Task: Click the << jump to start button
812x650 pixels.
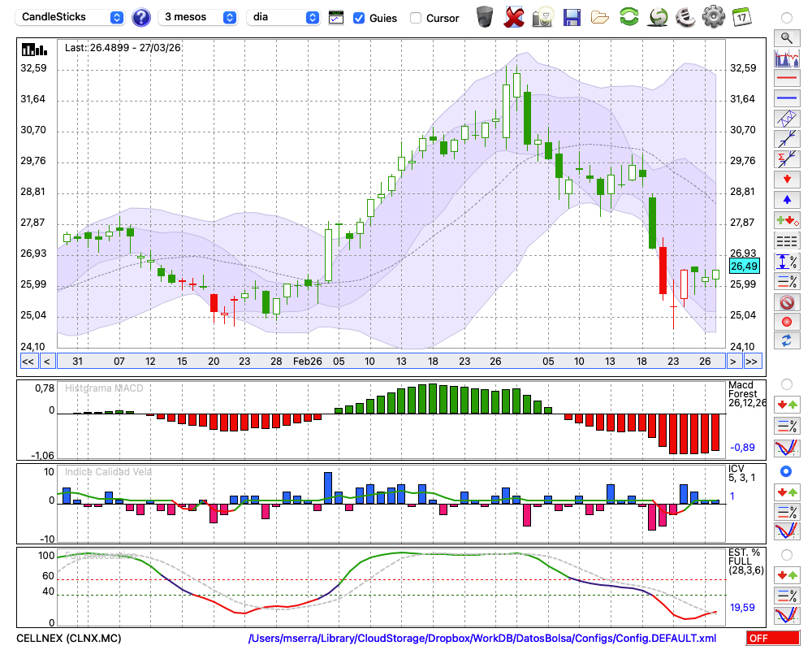Action: pos(28,362)
